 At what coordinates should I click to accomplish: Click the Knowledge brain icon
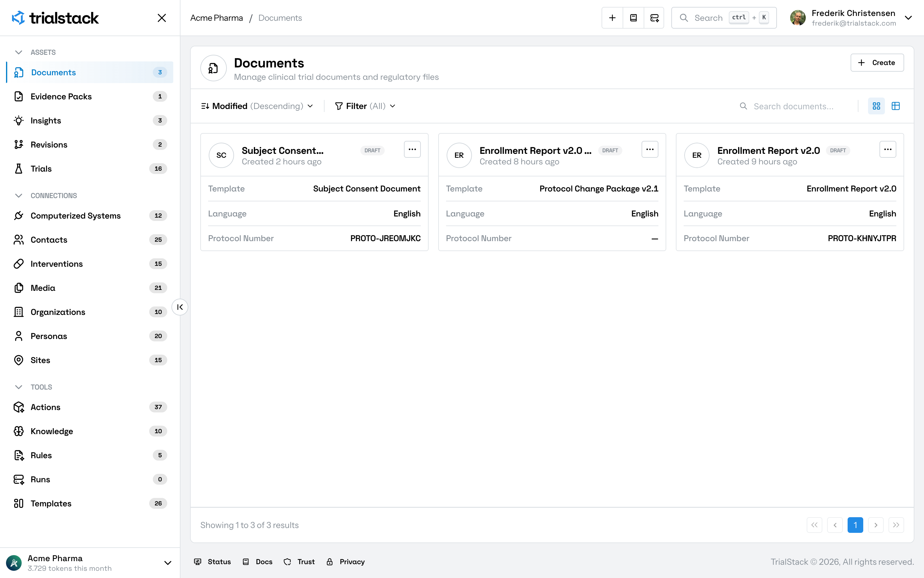pos(19,431)
